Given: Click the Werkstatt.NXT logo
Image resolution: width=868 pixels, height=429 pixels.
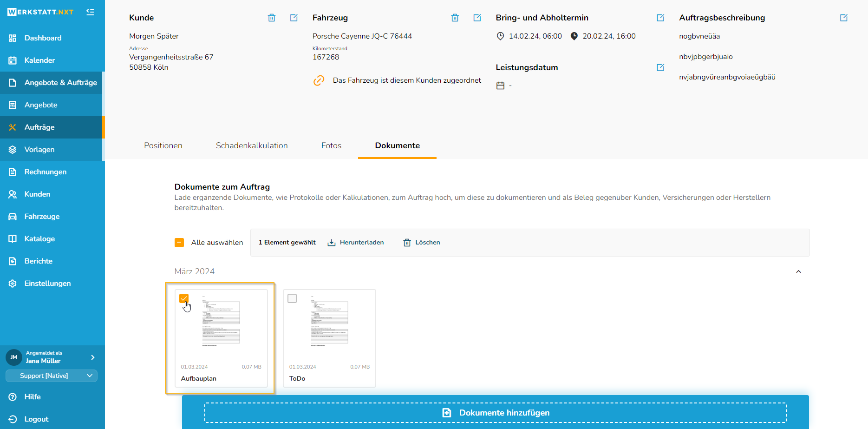Looking at the screenshot, I should 40,12.
